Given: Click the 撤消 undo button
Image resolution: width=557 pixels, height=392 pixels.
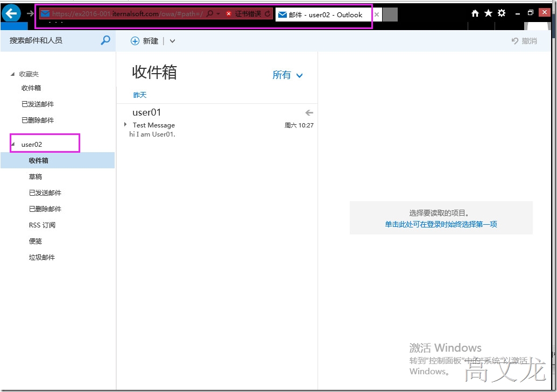Looking at the screenshot, I should pos(524,41).
